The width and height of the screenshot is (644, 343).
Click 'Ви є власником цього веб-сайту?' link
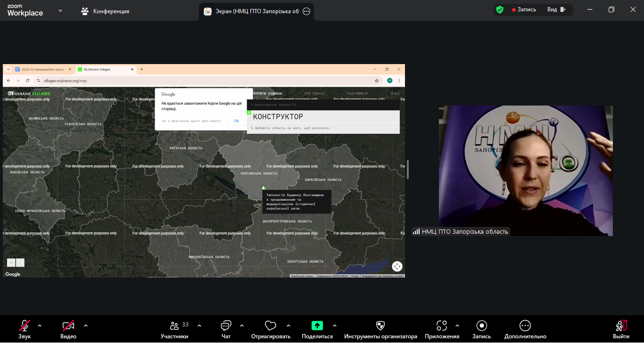tap(191, 121)
